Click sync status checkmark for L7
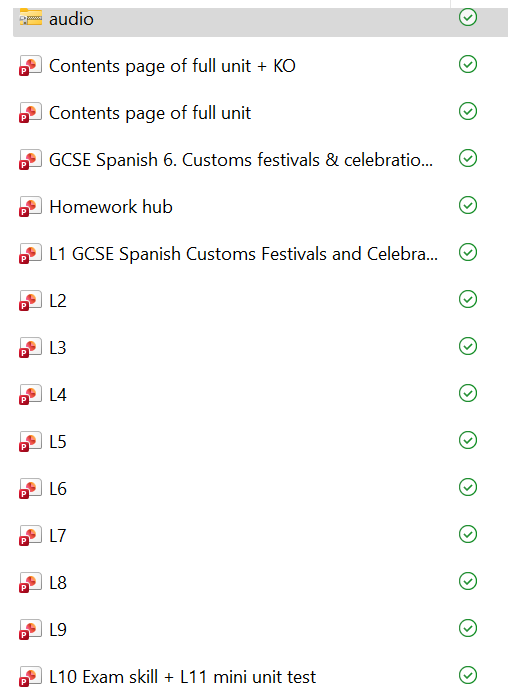This screenshot has width=508, height=691. pos(468,534)
